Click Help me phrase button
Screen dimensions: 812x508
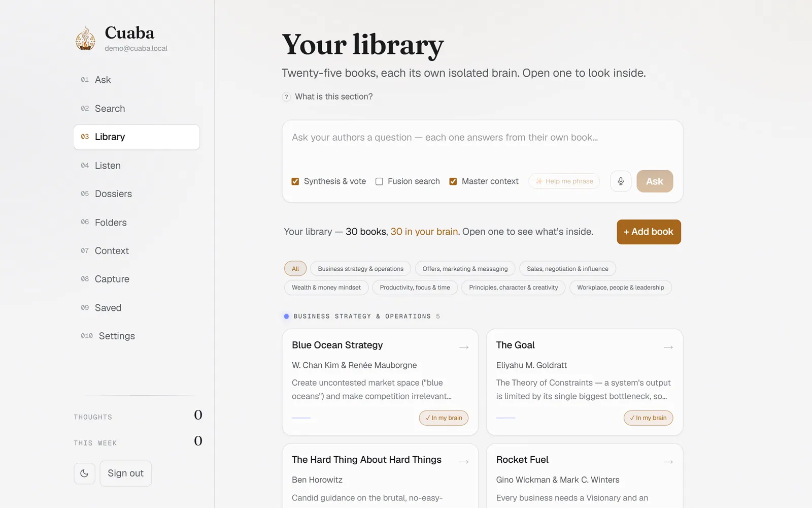coord(564,181)
